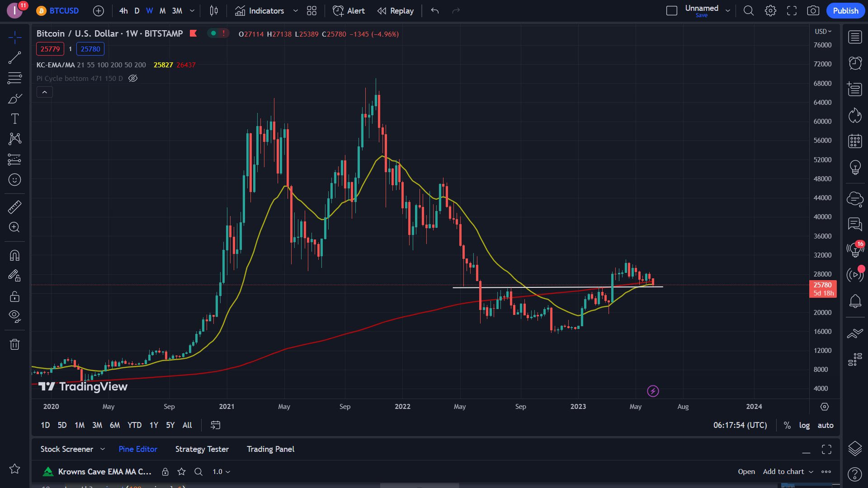Open indicator templates grid icon
Image resolution: width=868 pixels, height=488 pixels.
click(x=311, y=11)
